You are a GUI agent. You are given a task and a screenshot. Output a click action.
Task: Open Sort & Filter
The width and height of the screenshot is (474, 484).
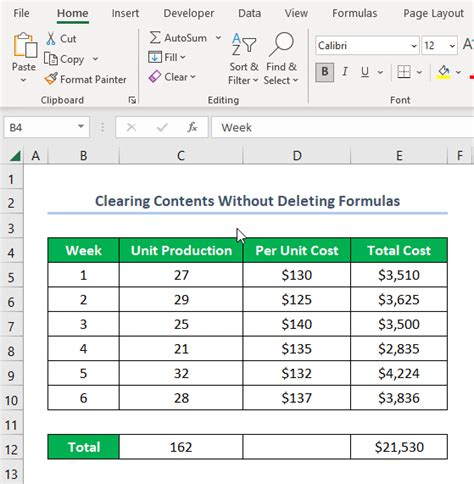(244, 59)
